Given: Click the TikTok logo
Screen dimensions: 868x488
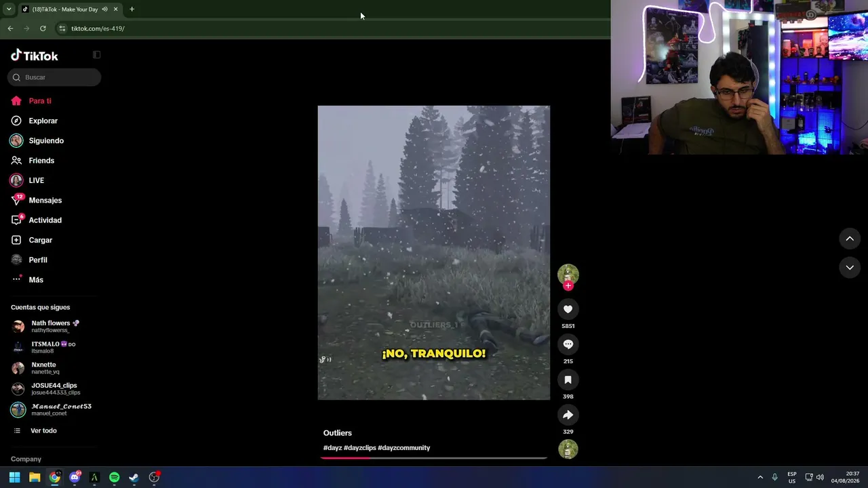Looking at the screenshot, I should click(35, 56).
